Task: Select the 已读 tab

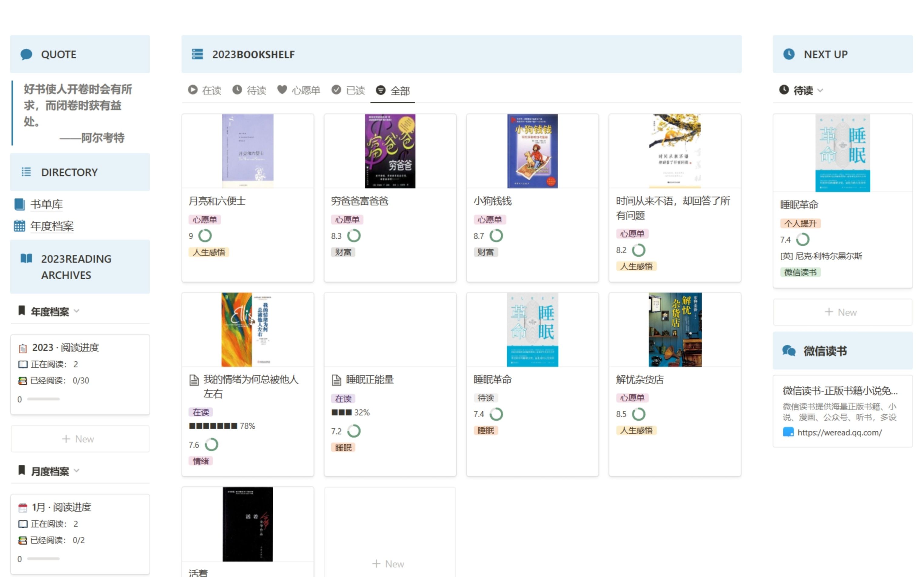Action: click(x=348, y=91)
